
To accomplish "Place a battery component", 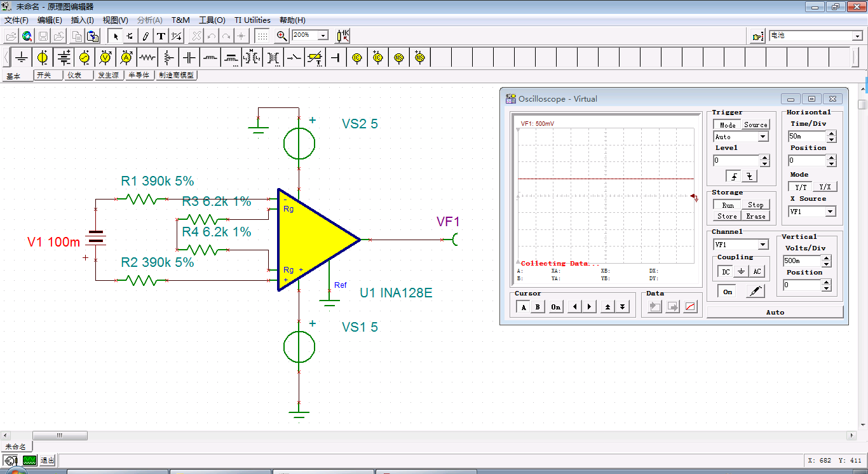I will coord(64,58).
